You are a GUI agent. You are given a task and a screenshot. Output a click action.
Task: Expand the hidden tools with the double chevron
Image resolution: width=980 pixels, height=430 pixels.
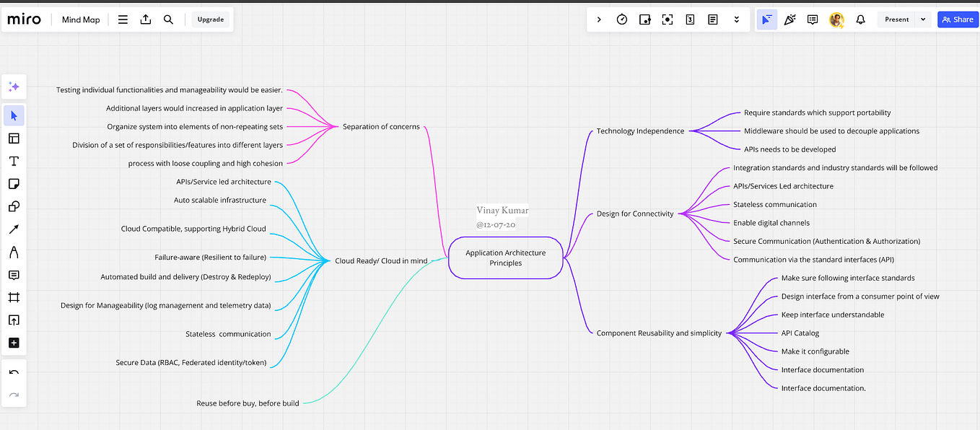click(737, 19)
